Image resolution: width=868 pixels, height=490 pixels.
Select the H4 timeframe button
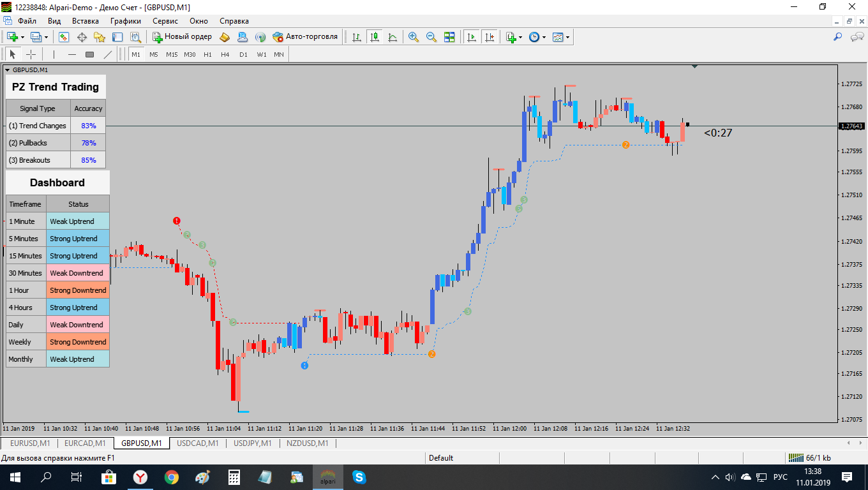(225, 54)
